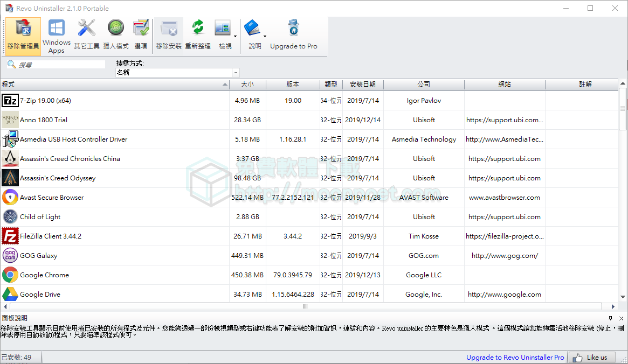Close the 面板說明 panel with the X

pos(622,318)
